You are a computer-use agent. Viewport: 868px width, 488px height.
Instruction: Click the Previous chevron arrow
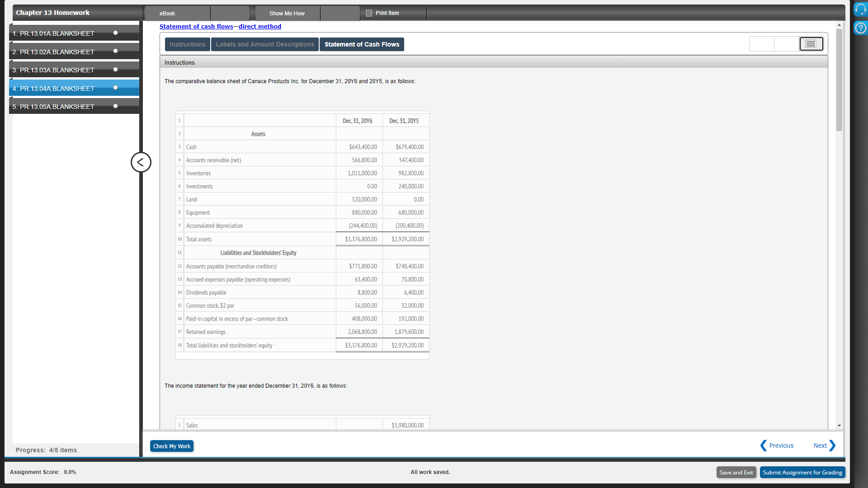point(764,446)
